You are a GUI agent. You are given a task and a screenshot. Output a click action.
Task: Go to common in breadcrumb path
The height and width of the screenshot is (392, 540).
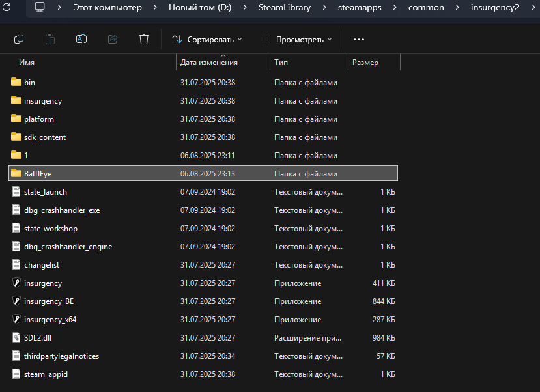click(426, 7)
